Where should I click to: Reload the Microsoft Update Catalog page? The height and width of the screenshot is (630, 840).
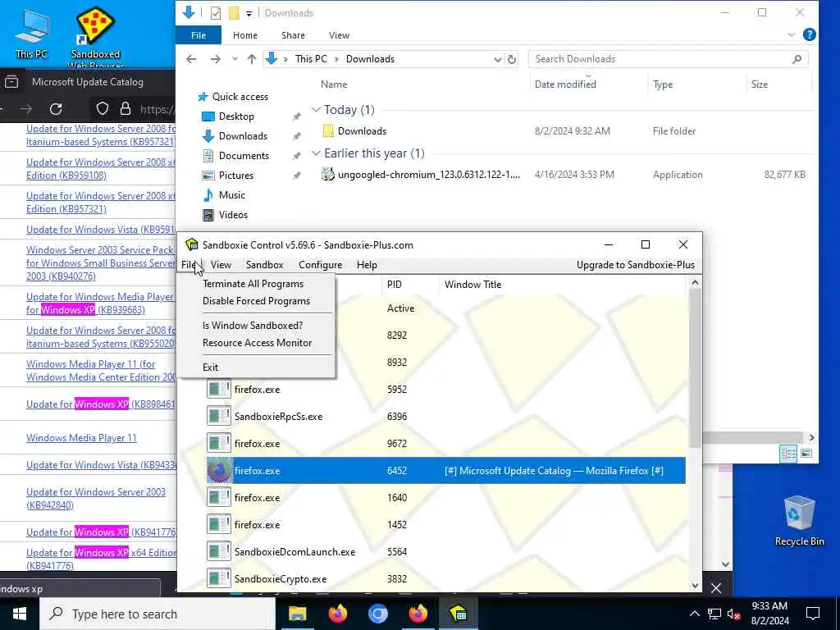tap(56, 109)
